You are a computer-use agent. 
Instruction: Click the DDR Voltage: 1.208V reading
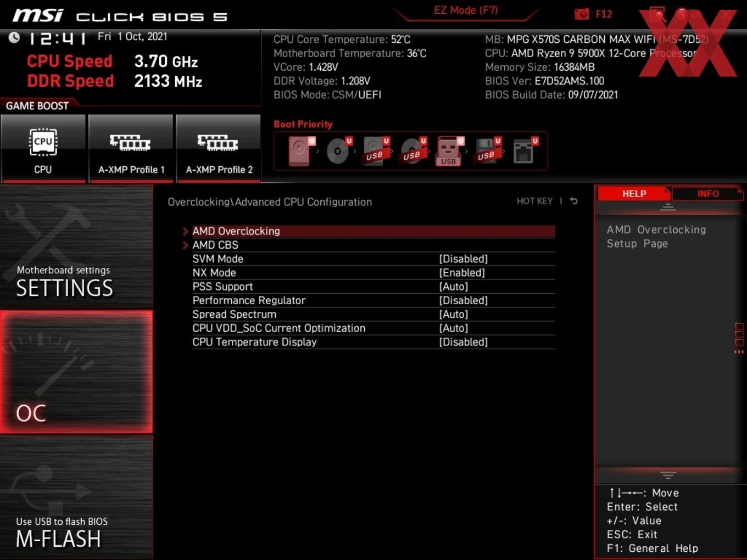(x=322, y=81)
